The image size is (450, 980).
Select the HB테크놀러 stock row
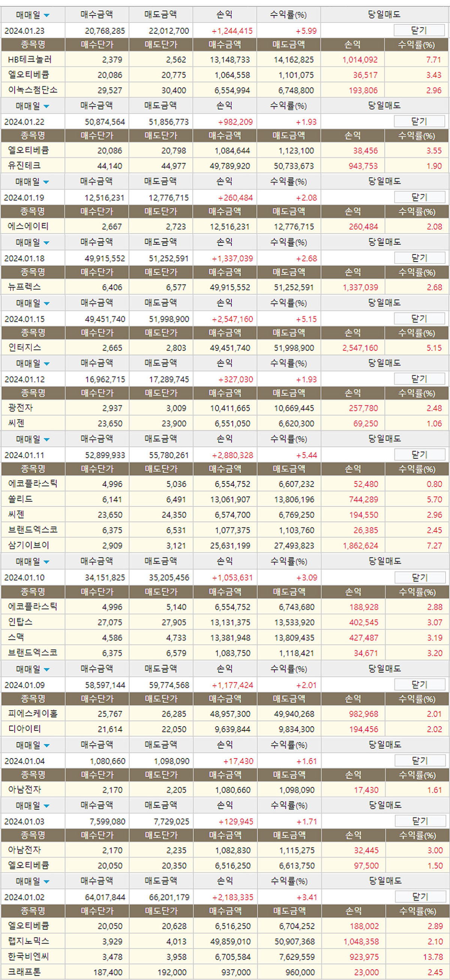30,60
